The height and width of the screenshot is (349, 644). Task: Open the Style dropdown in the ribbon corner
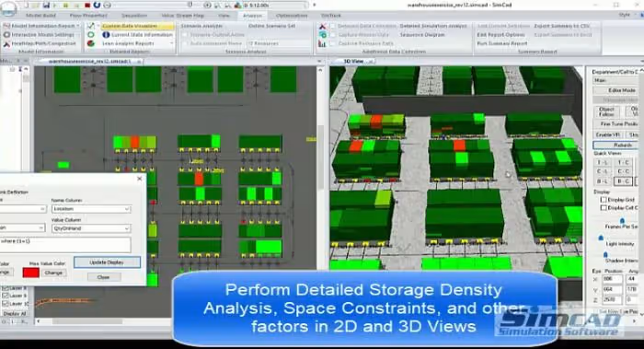coord(627,16)
